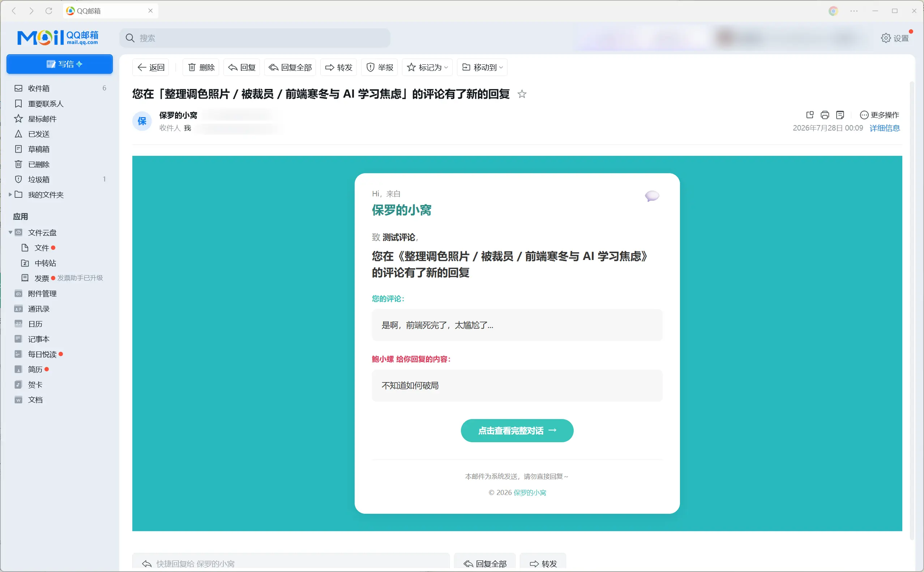This screenshot has height=572, width=924.
Task: Click the Compose mail (写信) button
Action: click(x=59, y=64)
